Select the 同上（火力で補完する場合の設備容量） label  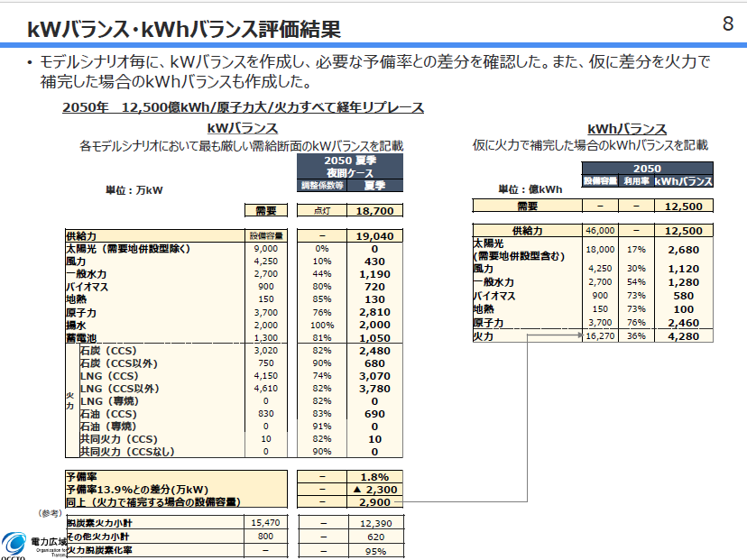[153, 502]
